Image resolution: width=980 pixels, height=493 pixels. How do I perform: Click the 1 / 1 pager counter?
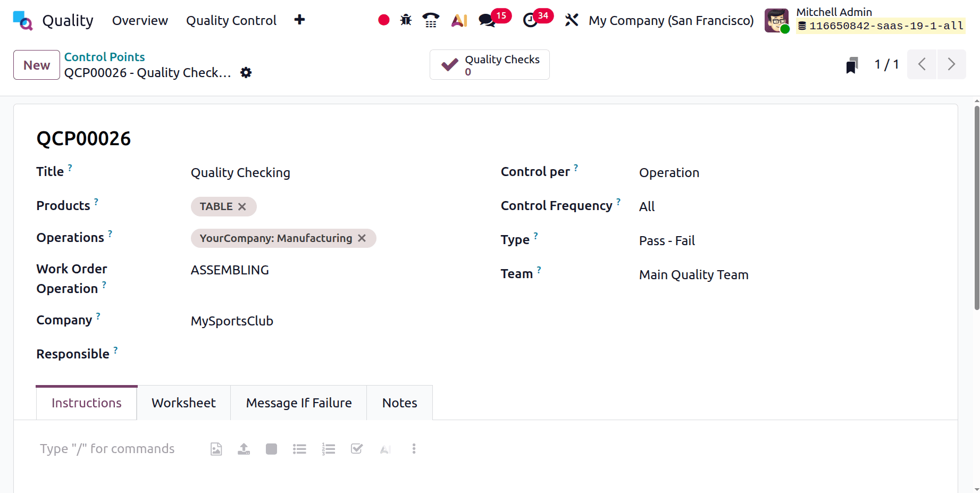886,64
